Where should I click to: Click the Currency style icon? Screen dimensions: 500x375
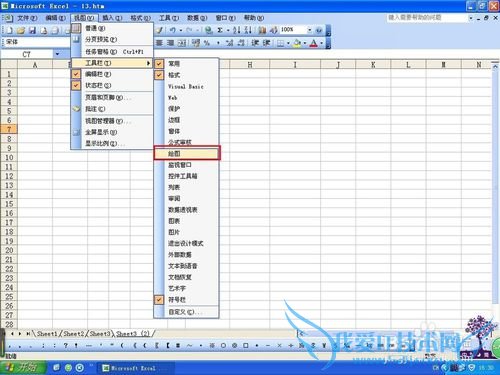tap(196, 43)
